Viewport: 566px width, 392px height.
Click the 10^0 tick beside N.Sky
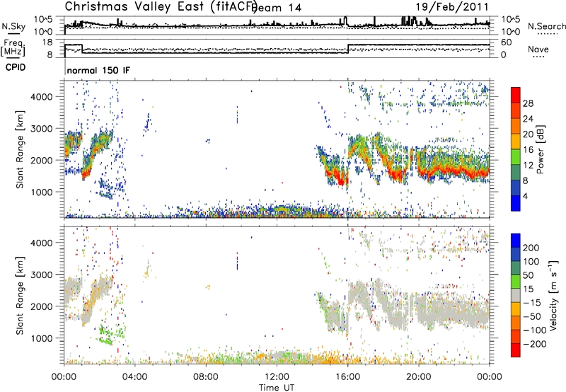coord(43,32)
